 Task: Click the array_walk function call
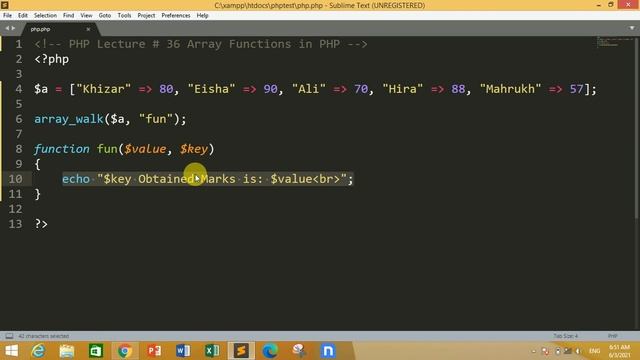click(x=69, y=119)
